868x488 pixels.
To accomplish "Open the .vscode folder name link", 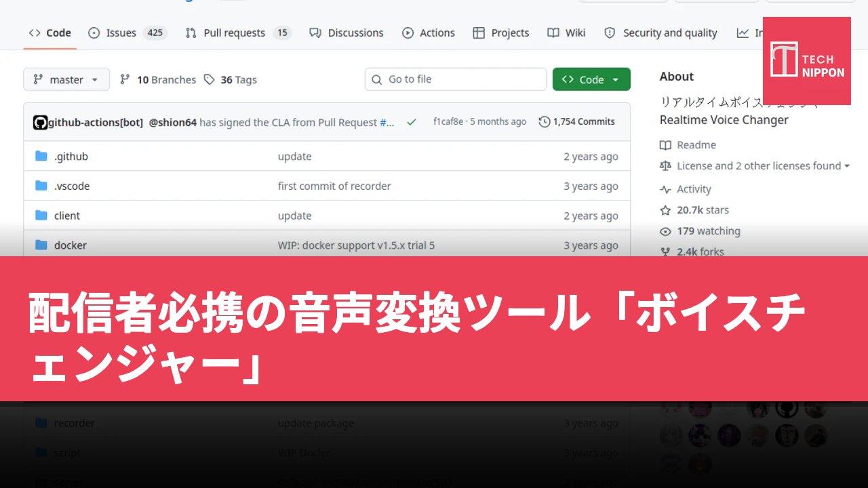I will tap(72, 186).
